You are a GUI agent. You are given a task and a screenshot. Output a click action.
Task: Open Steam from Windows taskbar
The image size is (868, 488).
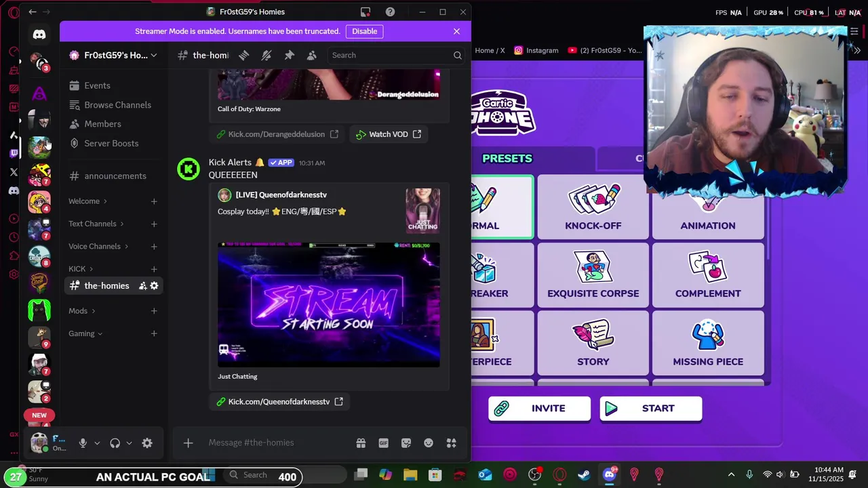[x=584, y=475]
